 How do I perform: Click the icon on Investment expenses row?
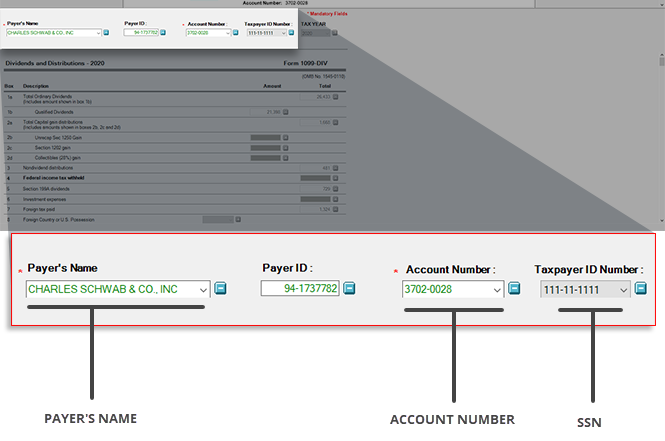pos(335,199)
